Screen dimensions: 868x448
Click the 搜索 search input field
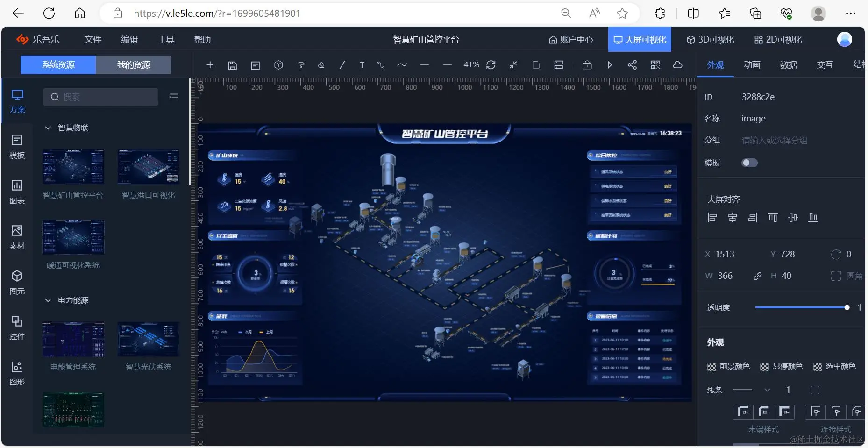[x=100, y=97]
